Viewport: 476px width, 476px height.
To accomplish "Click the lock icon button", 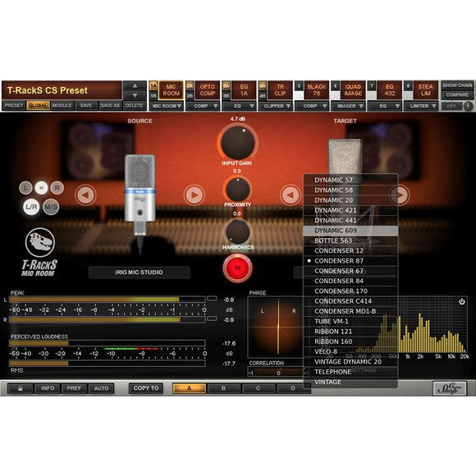I will (x=20, y=388).
